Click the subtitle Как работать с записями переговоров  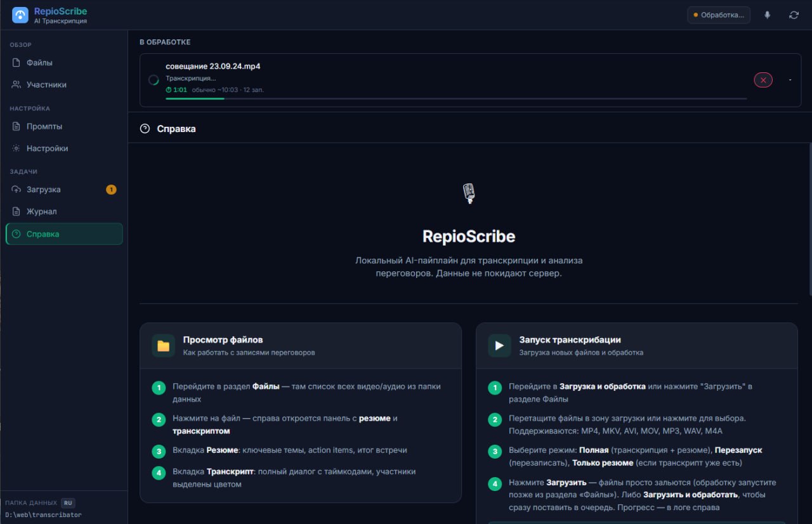coord(249,353)
